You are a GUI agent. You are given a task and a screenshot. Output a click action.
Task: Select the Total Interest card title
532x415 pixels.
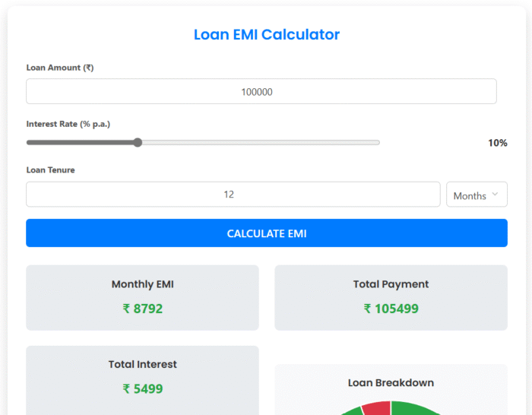(142, 364)
